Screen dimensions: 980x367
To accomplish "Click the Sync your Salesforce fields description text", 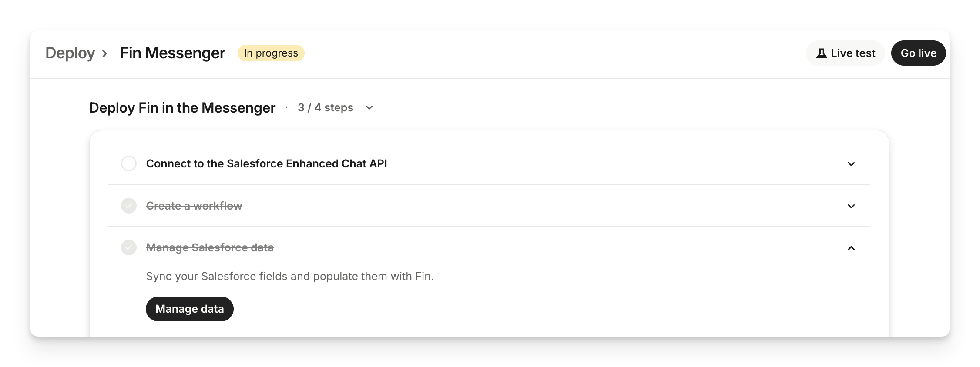I will point(290,276).
